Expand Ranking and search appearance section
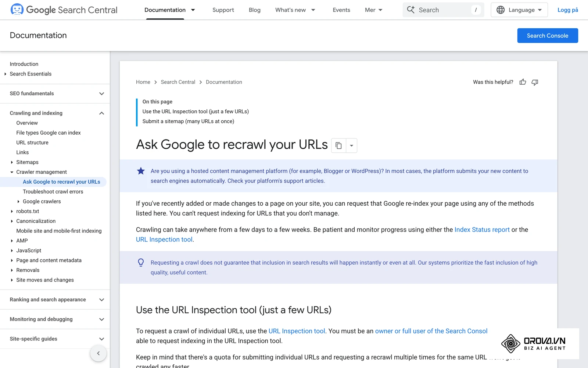 (x=102, y=300)
